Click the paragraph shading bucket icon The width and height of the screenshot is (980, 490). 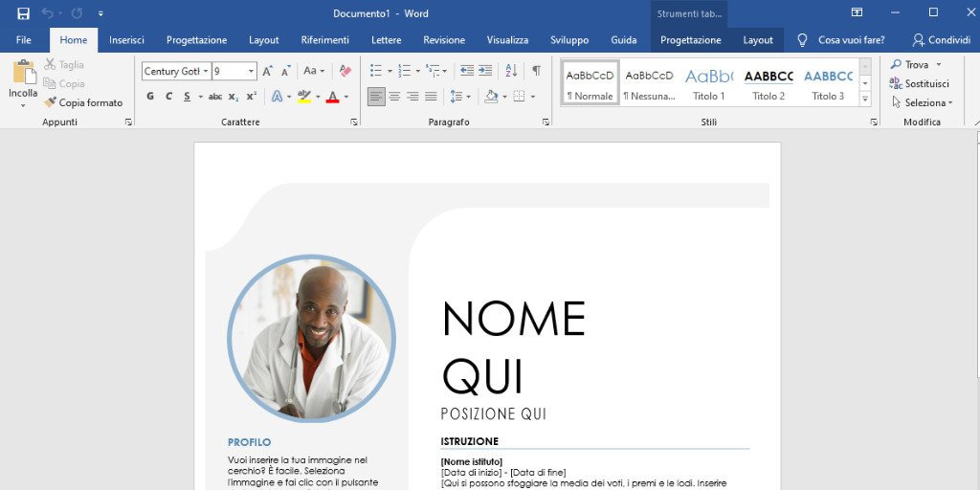[x=491, y=97]
